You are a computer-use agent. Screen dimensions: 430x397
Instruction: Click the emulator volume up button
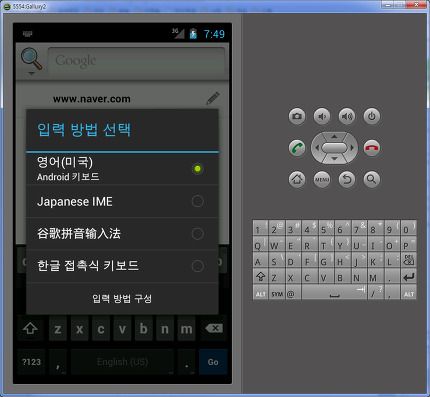pyautogui.click(x=347, y=116)
